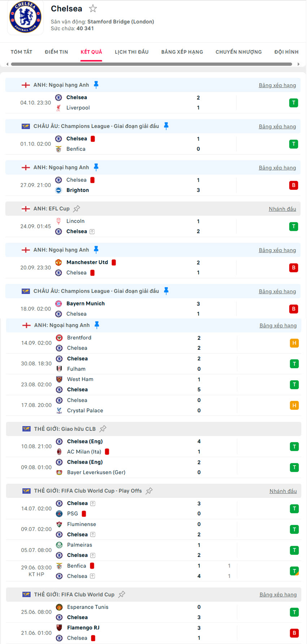Pin the EFL Cup competition
The width and height of the screenshot is (307, 644).
pyautogui.click(x=77, y=209)
